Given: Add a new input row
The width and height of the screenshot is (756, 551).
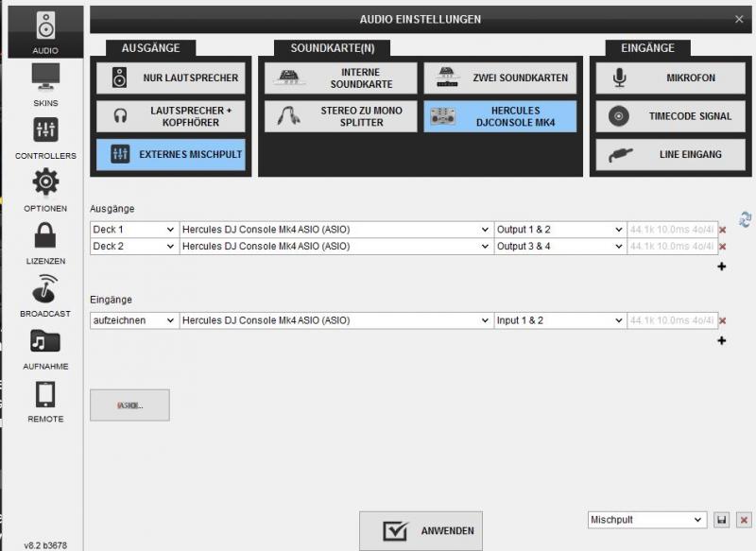Looking at the screenshot, I should click(722, 341).
